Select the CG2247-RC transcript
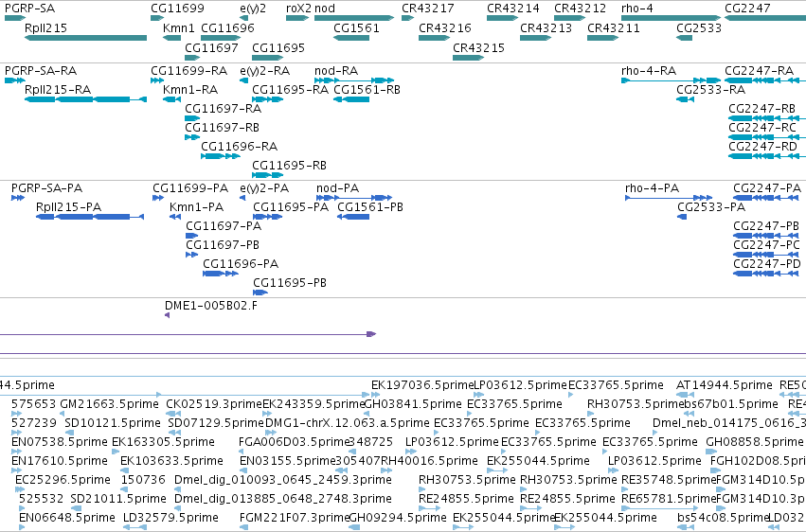806x532 pixels. tap(767, 137)
